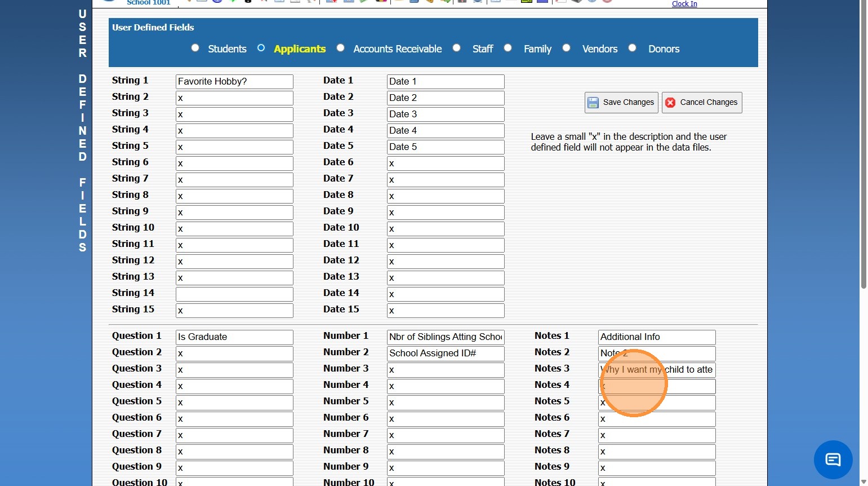Image resolution: width=868 pixels, height=486 pixels.
Task: Focus the String 9 input box
Action: [234, 213]
